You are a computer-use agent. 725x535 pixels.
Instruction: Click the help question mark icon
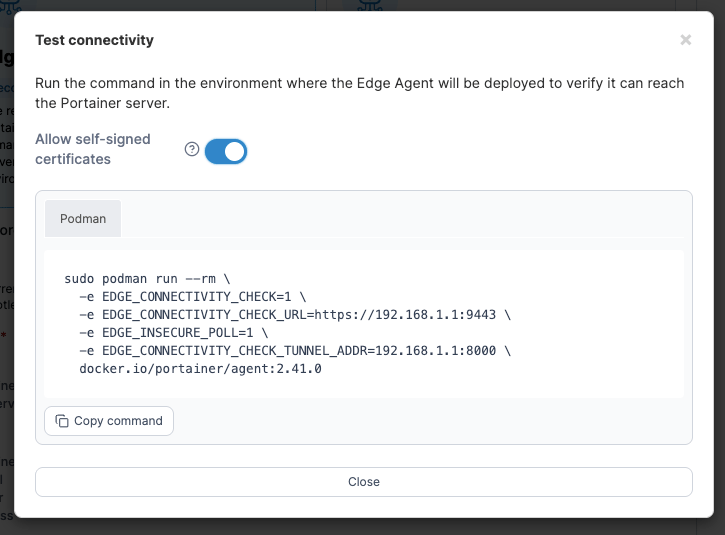[x=192, y=149]
